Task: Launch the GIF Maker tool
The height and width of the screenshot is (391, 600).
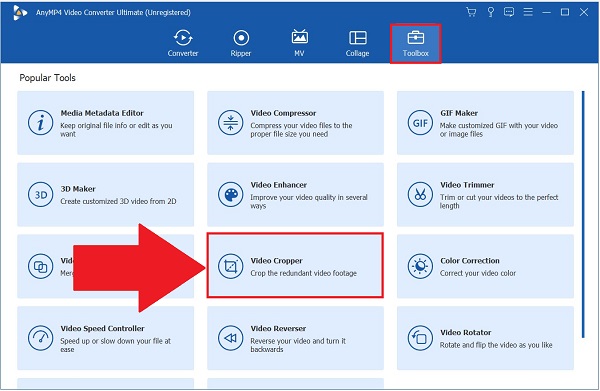Action: (x=485, y=123)
